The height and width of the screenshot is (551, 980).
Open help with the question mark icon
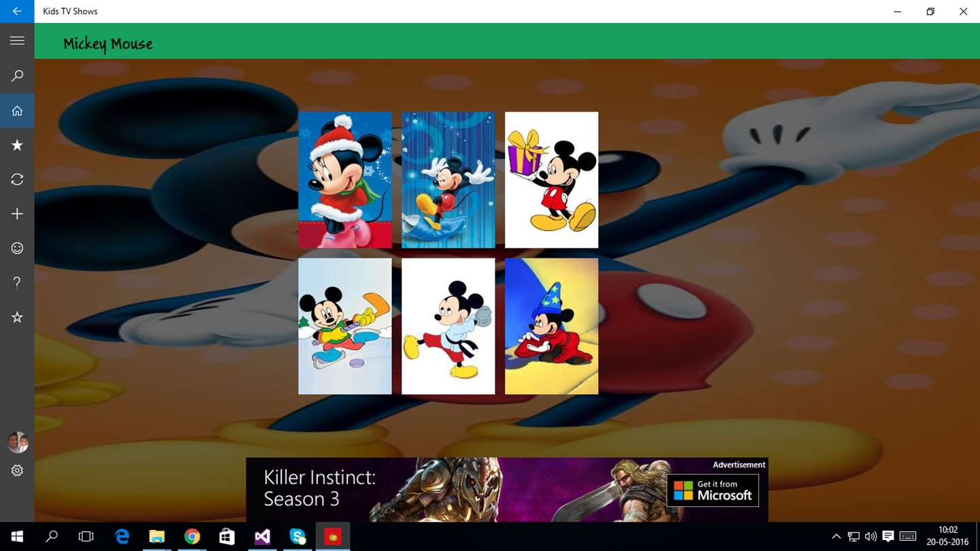pyautogui.click(x=17, y=282)
